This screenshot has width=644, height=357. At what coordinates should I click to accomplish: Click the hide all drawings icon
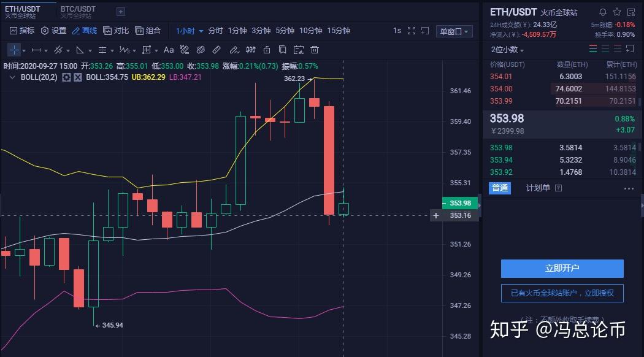point(299,50)
